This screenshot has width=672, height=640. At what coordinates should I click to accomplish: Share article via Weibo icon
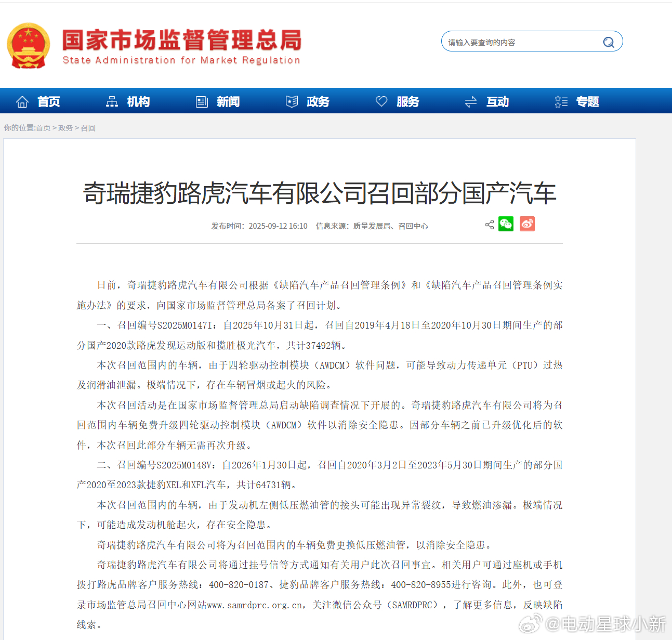(x=527, y=224)
